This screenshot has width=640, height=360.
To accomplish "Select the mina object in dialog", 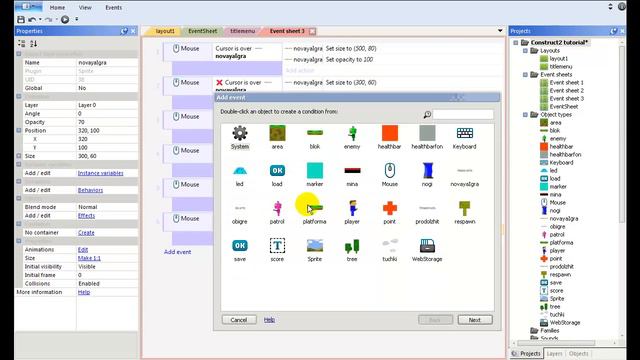I will point(352,175).
